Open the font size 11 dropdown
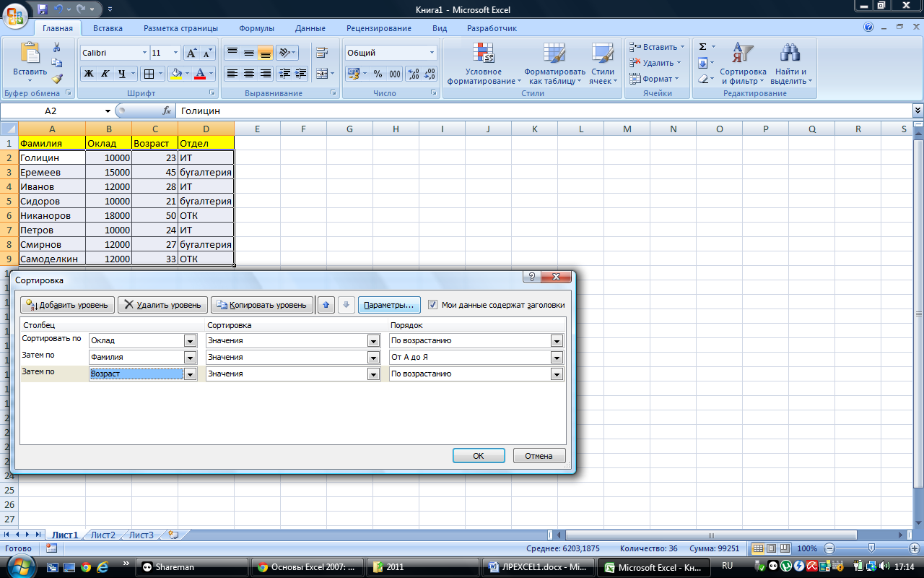 (x=175, y=53)
